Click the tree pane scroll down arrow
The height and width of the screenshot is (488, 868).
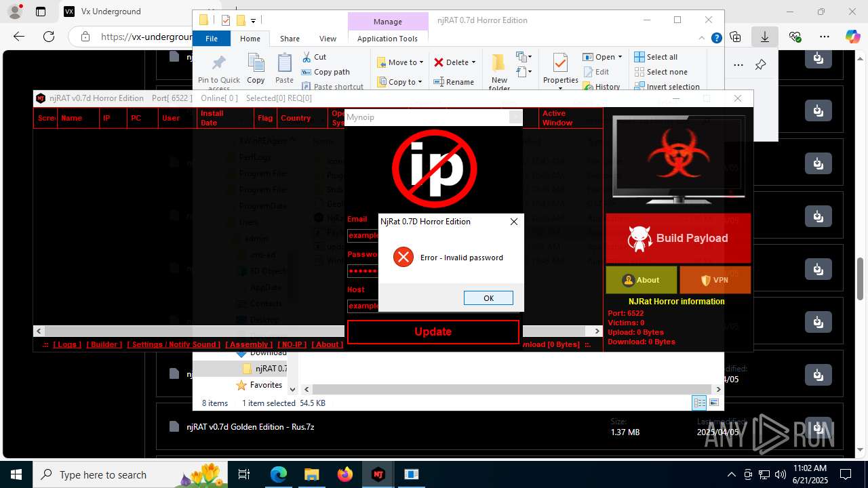(293, 390)
